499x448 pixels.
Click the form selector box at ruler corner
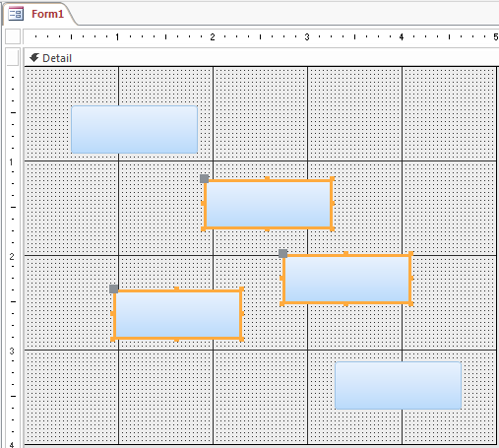(13, 36)
